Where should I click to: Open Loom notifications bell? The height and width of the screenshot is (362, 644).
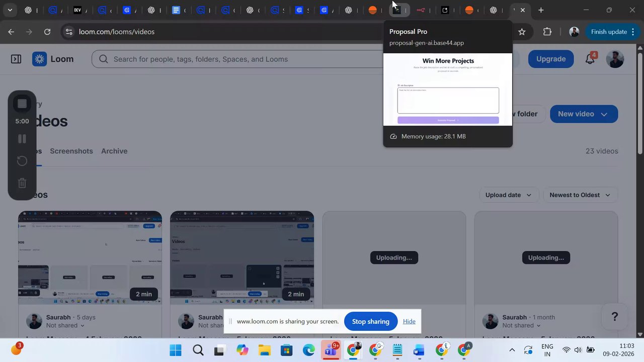(x=591, y=59)
